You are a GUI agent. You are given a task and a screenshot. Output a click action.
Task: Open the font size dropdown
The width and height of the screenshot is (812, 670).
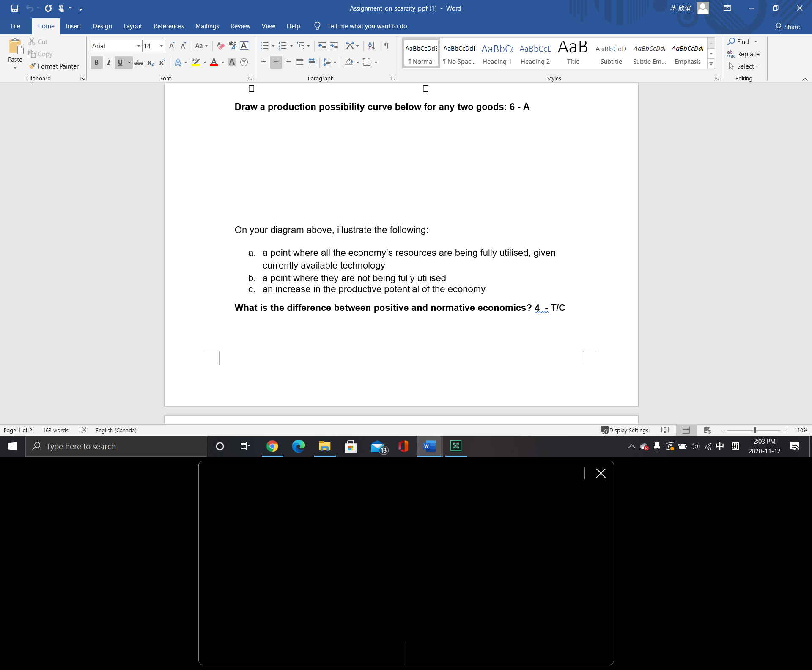pyautogui.click(x=161, y=46)
